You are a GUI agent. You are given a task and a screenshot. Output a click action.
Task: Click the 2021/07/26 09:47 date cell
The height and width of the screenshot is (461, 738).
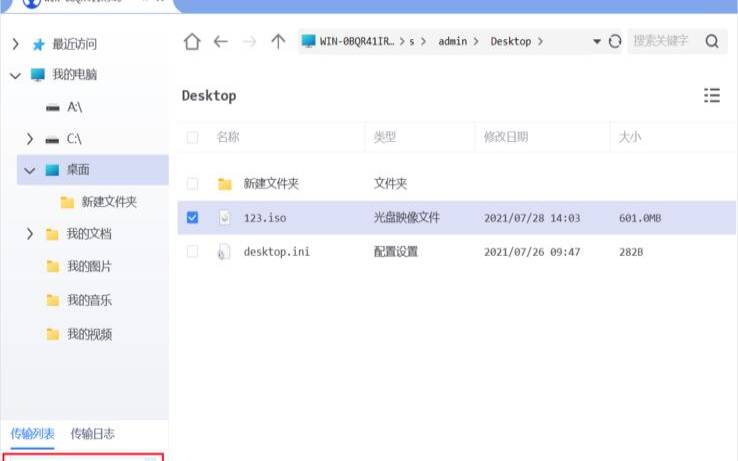coord(532,252)
